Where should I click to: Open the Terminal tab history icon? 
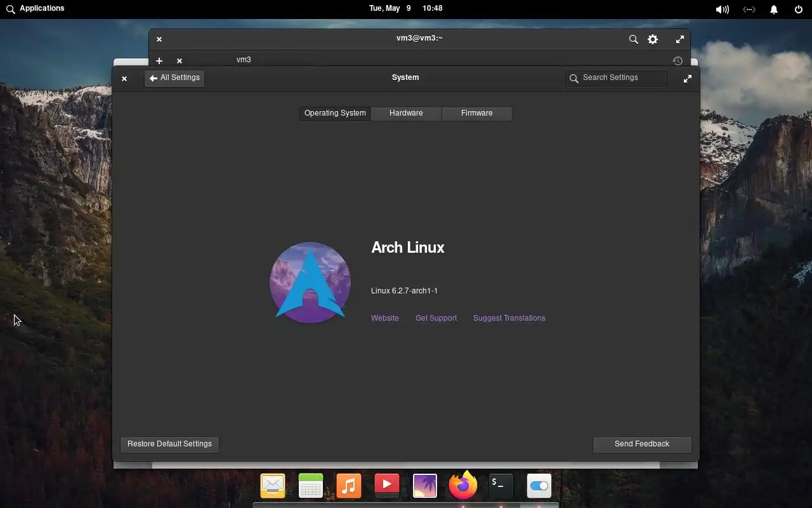[678, 61]
